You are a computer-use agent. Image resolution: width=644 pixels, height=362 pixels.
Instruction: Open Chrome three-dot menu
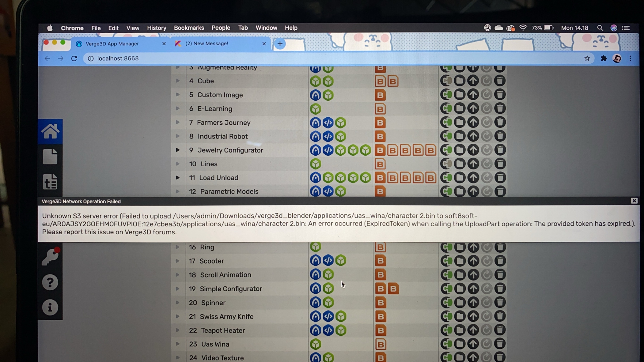[x=630, y=59]
